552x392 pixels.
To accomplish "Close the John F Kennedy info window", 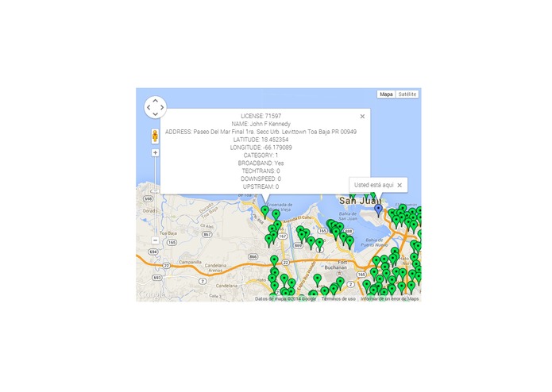I will coord(362,117).
